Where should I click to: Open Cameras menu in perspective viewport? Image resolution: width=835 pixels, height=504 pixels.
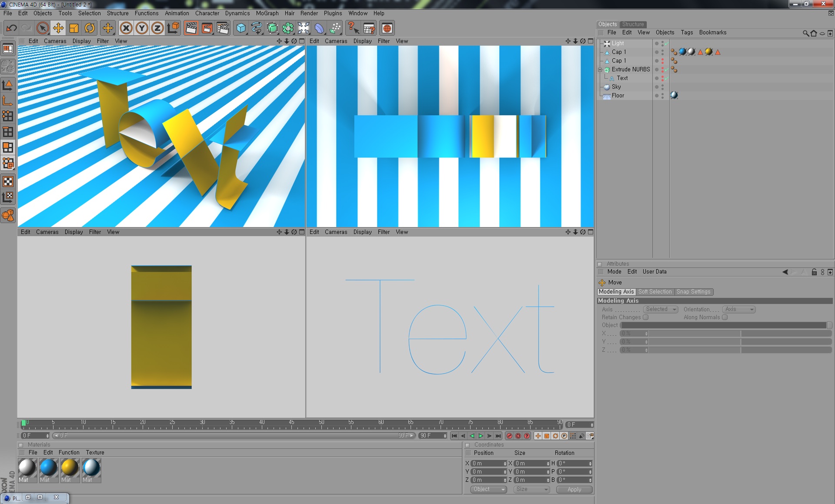coord(55,41)
